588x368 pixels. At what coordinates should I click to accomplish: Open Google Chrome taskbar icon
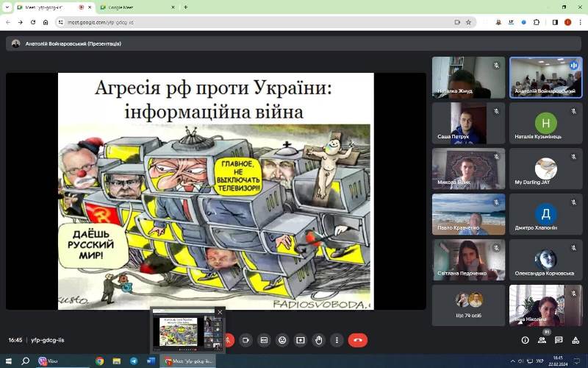tap(99, 361)
